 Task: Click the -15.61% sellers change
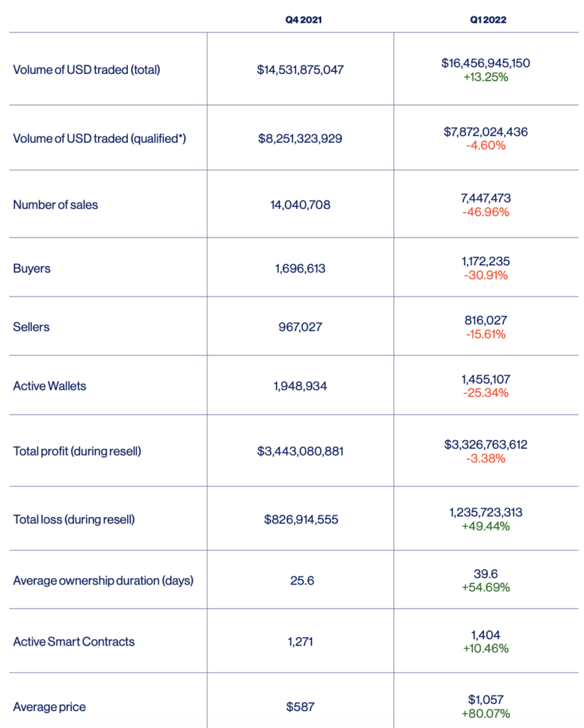click(x=486, y=334)
